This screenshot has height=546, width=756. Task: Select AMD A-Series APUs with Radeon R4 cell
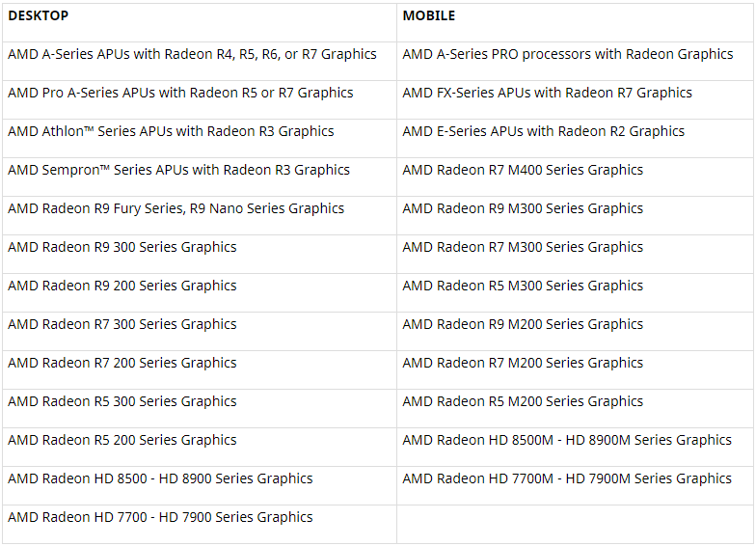(x=192, y=55)
